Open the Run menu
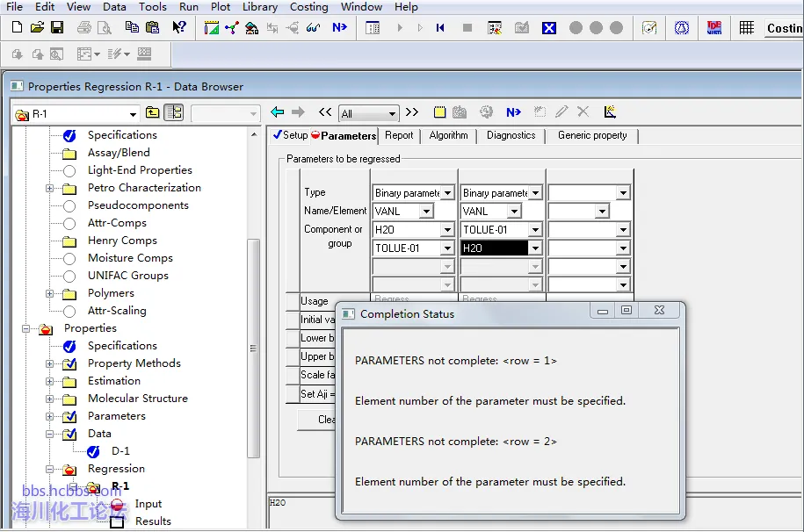The image size is (804, 532). 189,7
